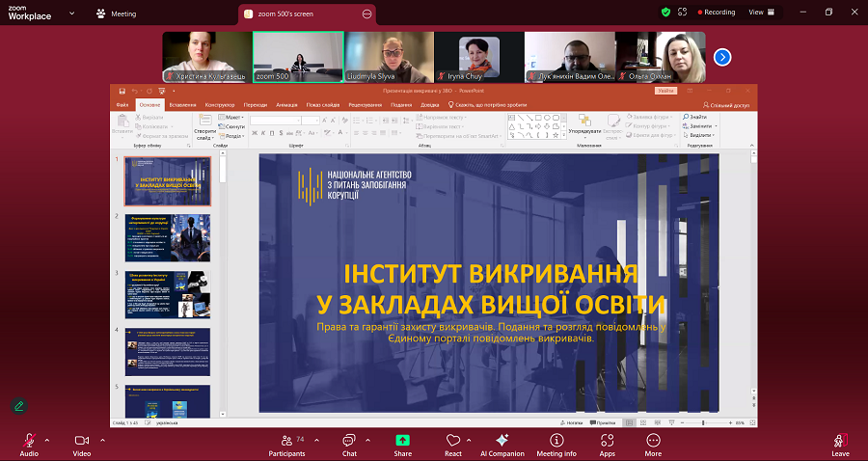Switch to the Анімація tab
868x461 pixels.
pos(286,104)
